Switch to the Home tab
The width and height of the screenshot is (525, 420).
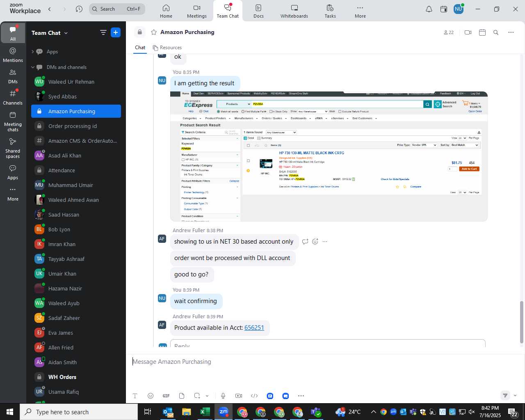click(x=166, y=11)
